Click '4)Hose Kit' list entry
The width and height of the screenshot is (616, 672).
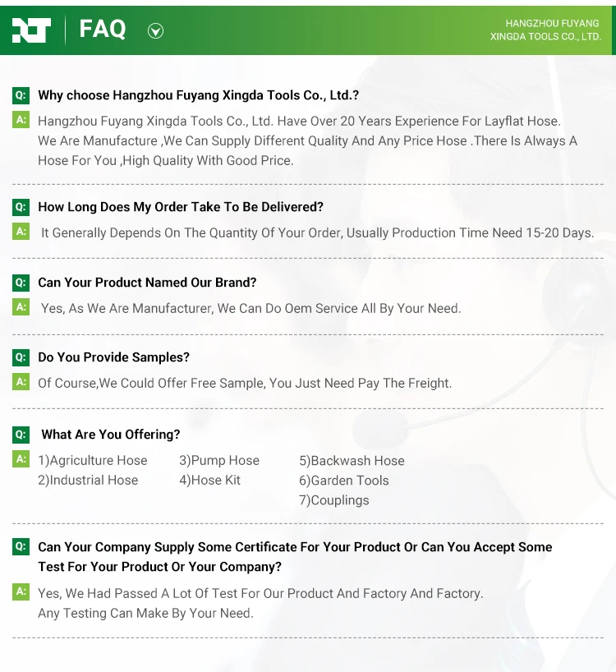(x=210, y=480)
